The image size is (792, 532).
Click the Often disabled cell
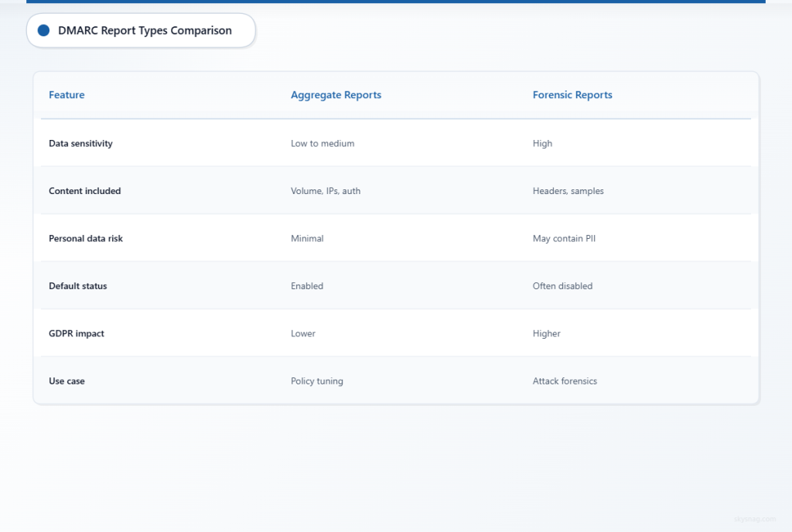tap(562, 285)
